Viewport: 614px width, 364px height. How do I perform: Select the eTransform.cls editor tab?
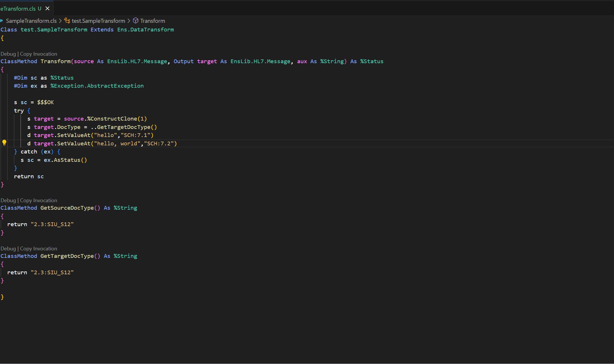click(18, 9)
